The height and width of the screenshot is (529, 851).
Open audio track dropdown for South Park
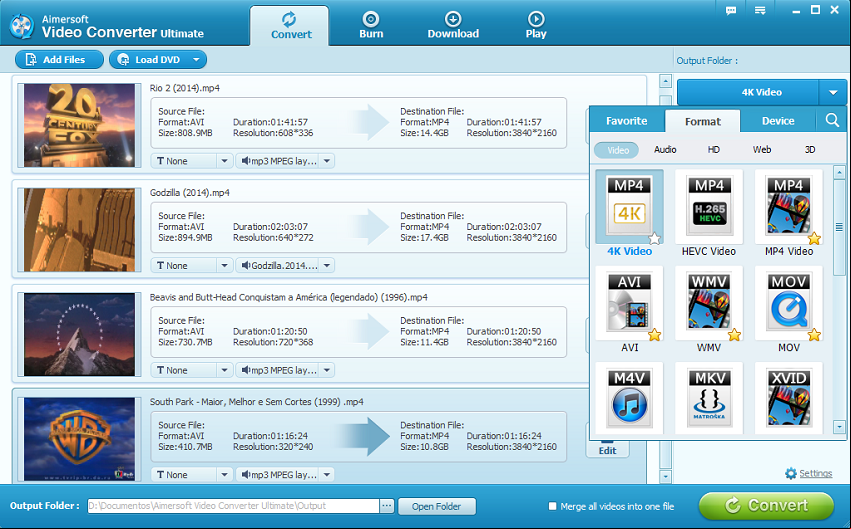pyautogui.click(x=327, y=475)
